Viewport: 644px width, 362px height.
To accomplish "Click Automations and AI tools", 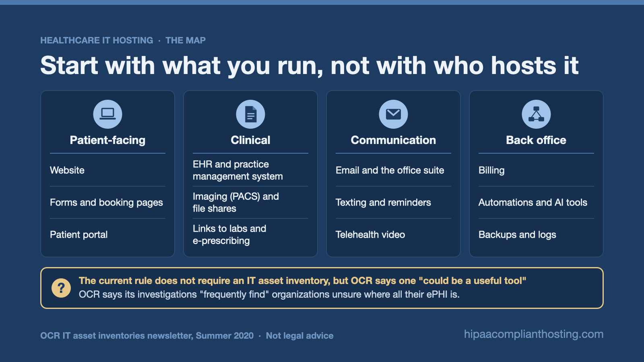I will point(533,202).
